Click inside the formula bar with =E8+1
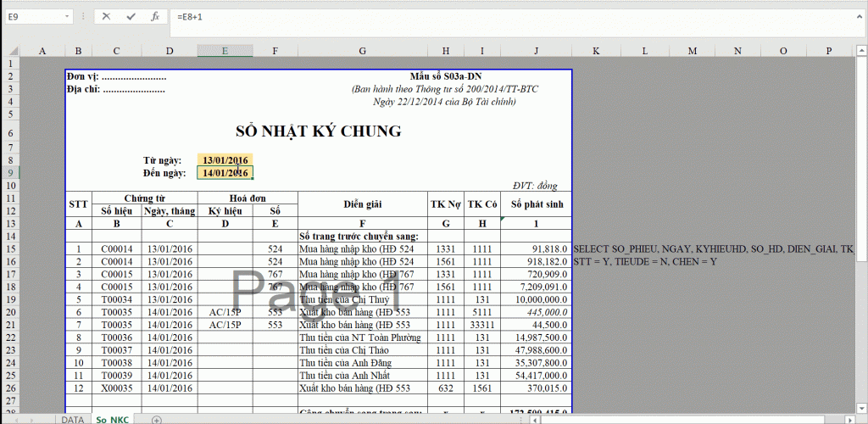Viewport: 868px width, 424px height. (x=509, y=16)
